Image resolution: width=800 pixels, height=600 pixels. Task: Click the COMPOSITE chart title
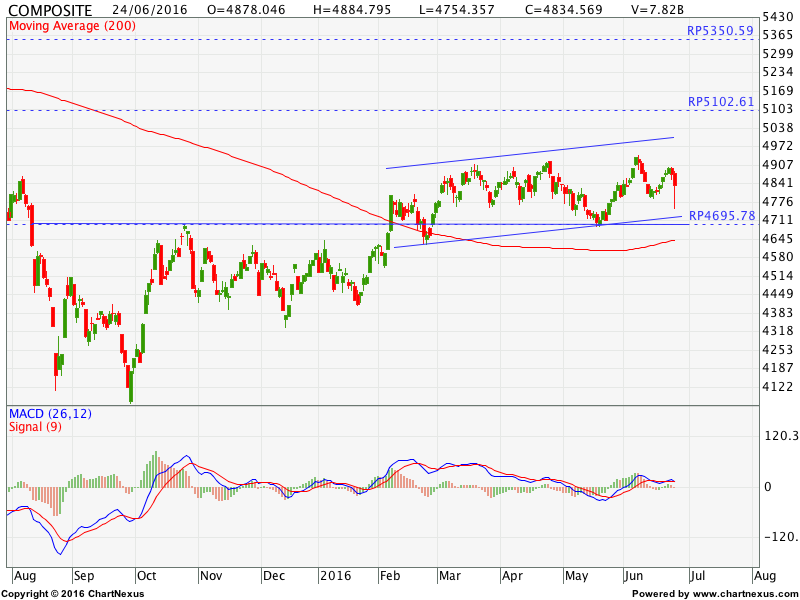pyautogui.click(x=50, y=10)
